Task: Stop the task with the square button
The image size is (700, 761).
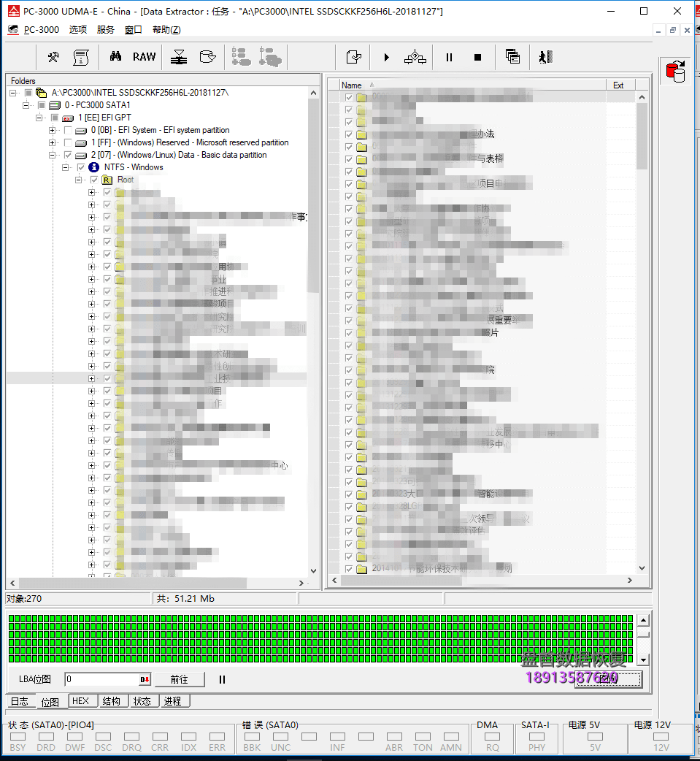Action: click(x=478, y=57)
